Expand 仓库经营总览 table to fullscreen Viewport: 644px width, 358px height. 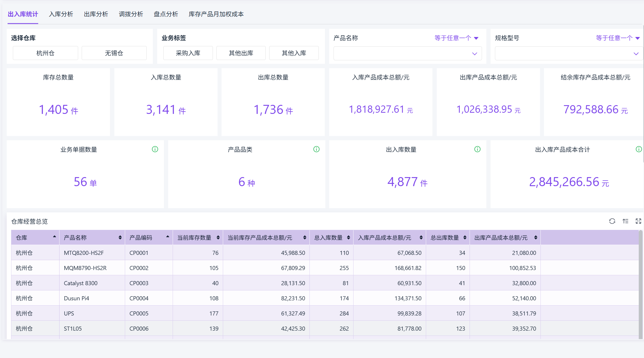638,221
